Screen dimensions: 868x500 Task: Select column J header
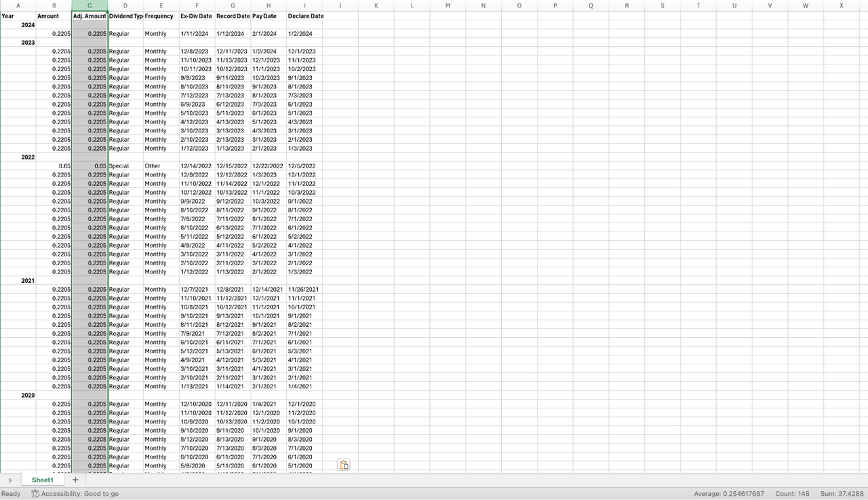[340, 5]
